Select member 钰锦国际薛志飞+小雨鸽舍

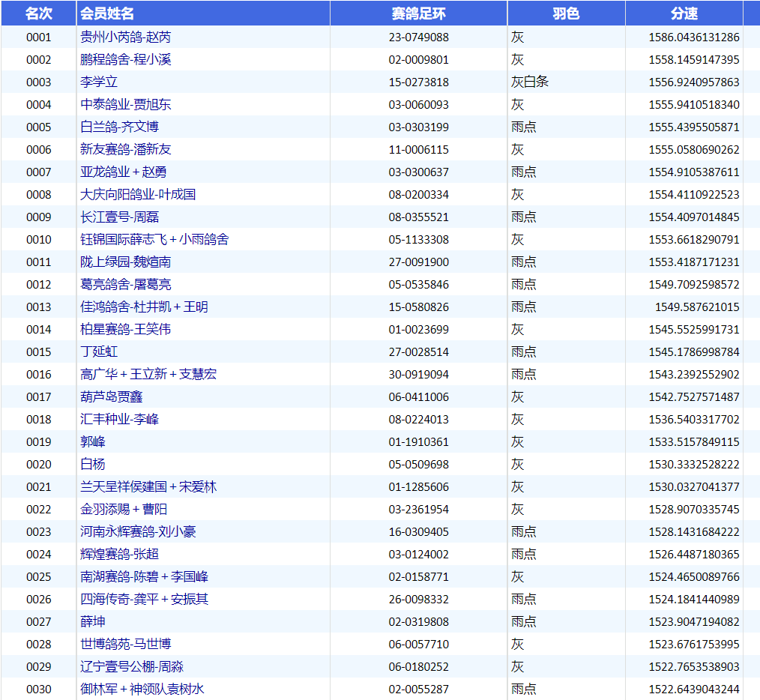(x=154, y=240)
